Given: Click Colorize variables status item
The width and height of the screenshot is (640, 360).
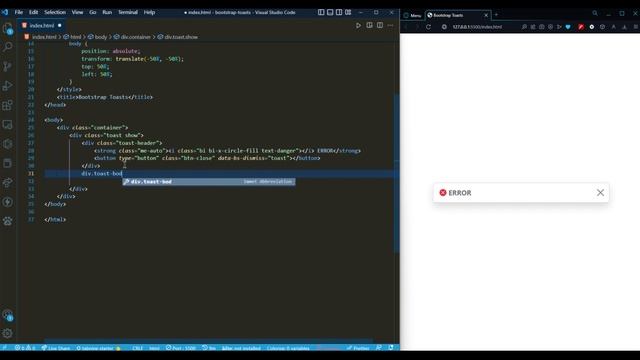Looking at the screenshot, I should pos(288,348).
